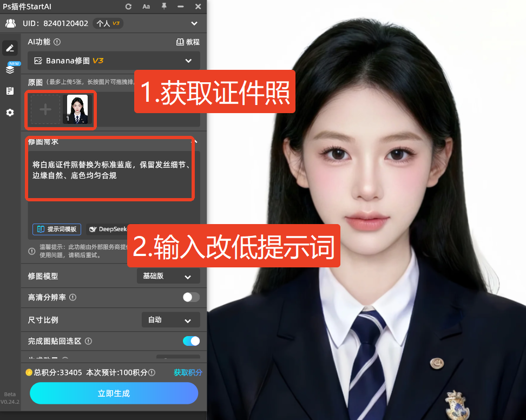The height and width of the screenshot is (420, 526).
Task: Open the notes list sidebar icon
Action: 10,91
